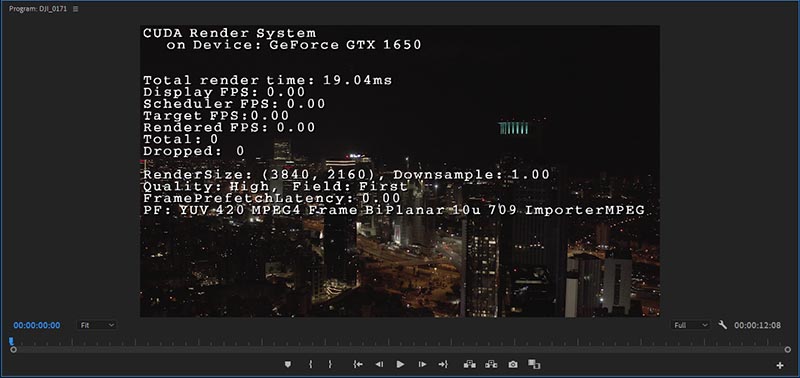This screenshot has width=800, height=378.
Task: Export frame with the camera icon
Action: pyautogui.click(x=513, y=364)
